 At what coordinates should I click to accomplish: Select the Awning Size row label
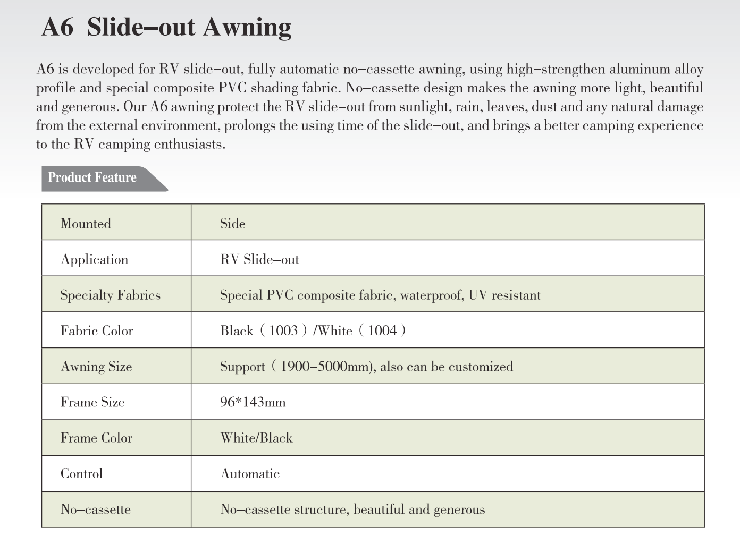coord(96,366)
